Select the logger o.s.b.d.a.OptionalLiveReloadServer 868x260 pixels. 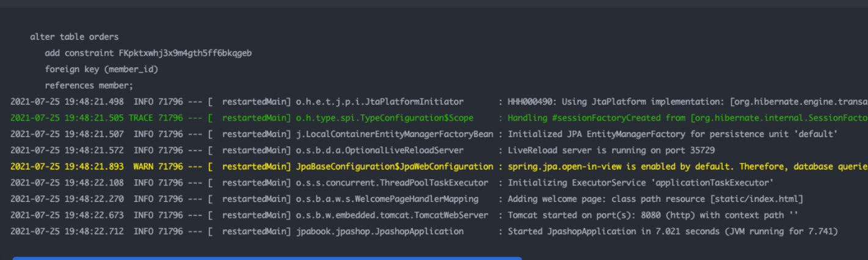click(379, 150)
